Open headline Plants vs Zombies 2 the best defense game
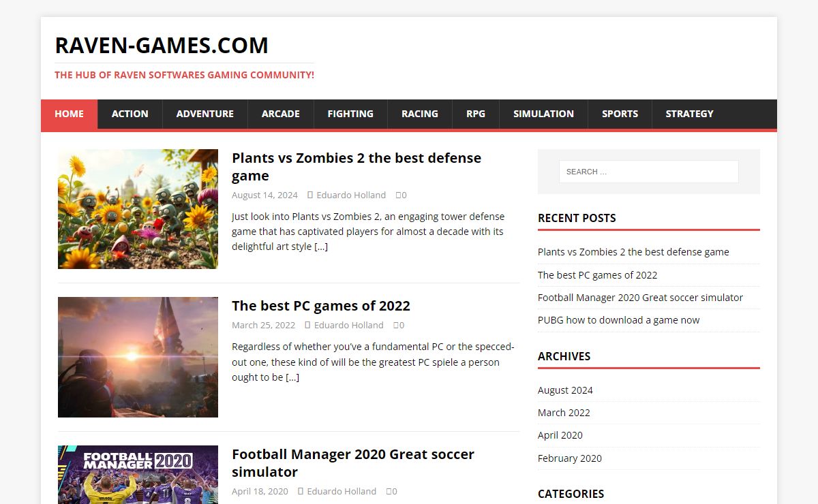Viewport: 818px width, 504px height. click(357, 167)
